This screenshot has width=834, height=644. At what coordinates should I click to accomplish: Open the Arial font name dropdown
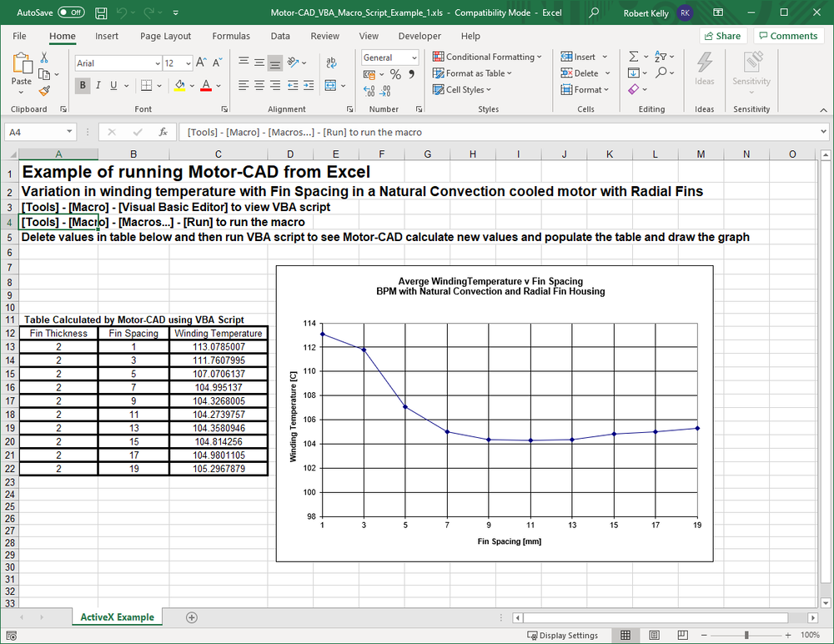[158, 63]
